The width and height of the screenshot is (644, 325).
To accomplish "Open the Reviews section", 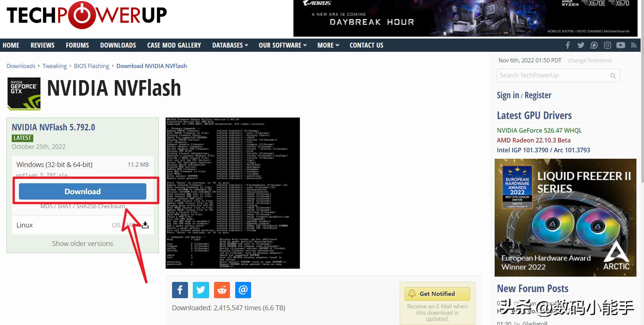I will (42, 45).
